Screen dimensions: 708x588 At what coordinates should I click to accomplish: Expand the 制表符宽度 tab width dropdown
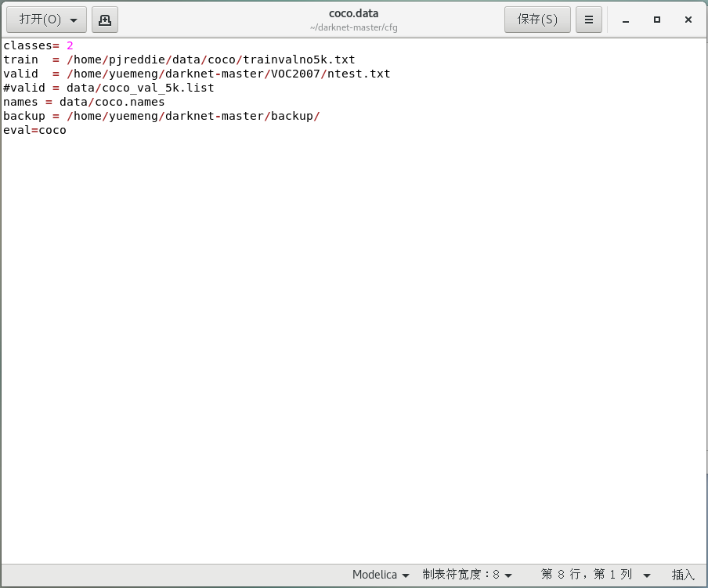click(467, 575)
